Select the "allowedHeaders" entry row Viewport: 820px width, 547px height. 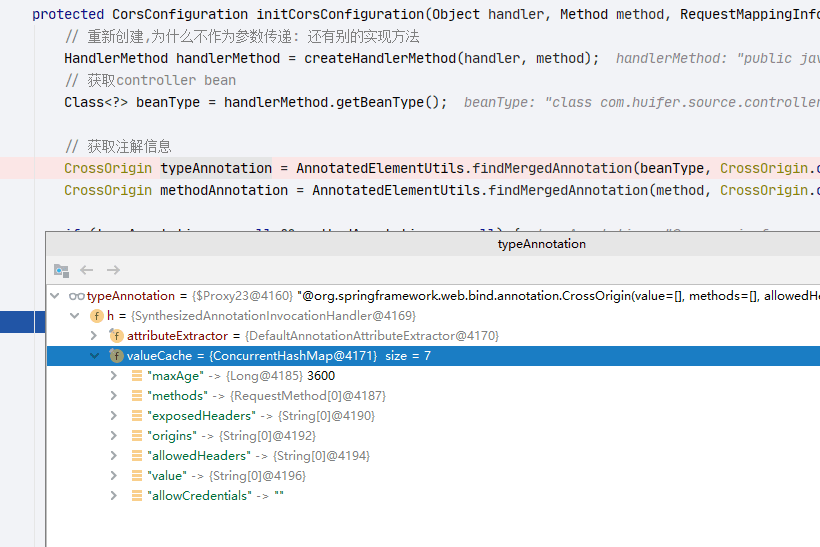pos(432,455)
